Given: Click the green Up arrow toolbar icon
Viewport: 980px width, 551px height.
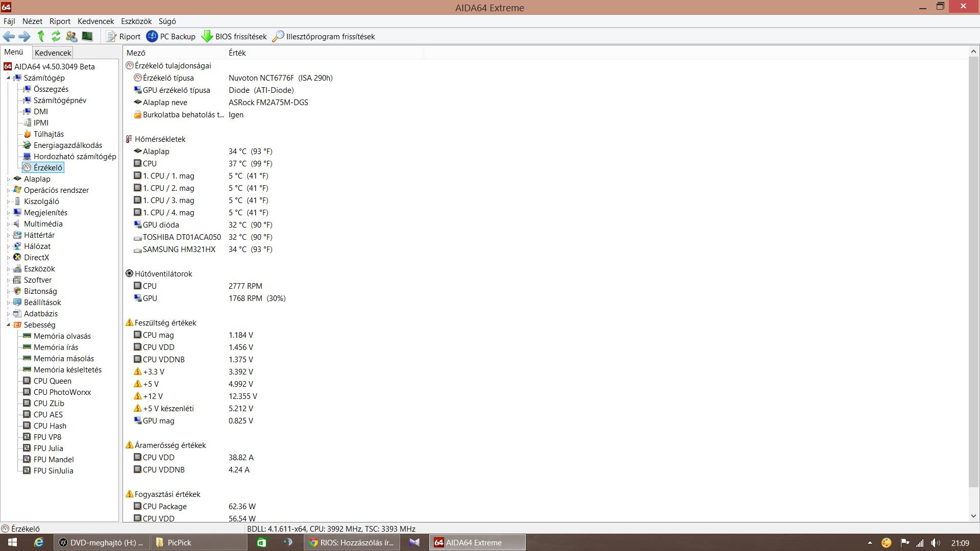Looking at the screenshot, I should [41, 36].
